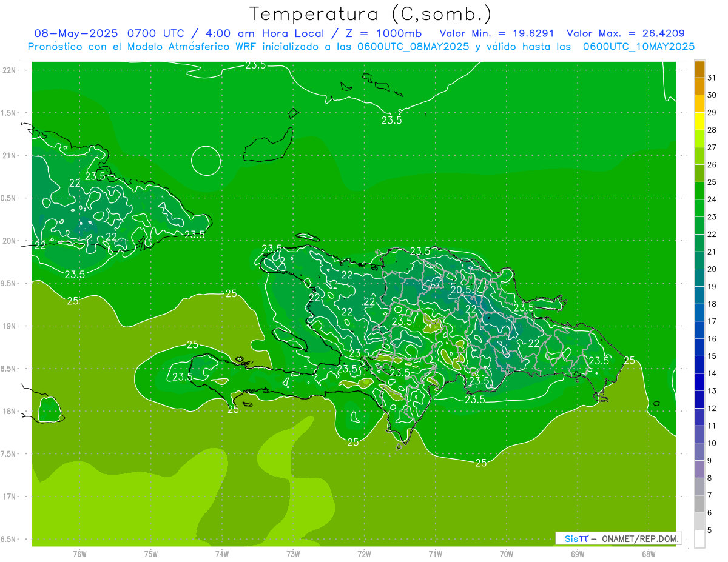Screen dimensions: 728x562
Task: Click the '20.5' contour label on map
Action: click(x=461, y=290)
